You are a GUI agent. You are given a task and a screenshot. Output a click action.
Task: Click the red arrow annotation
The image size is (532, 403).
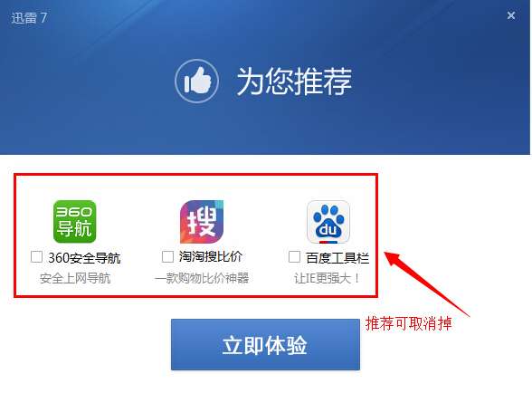tap(427, 283)
